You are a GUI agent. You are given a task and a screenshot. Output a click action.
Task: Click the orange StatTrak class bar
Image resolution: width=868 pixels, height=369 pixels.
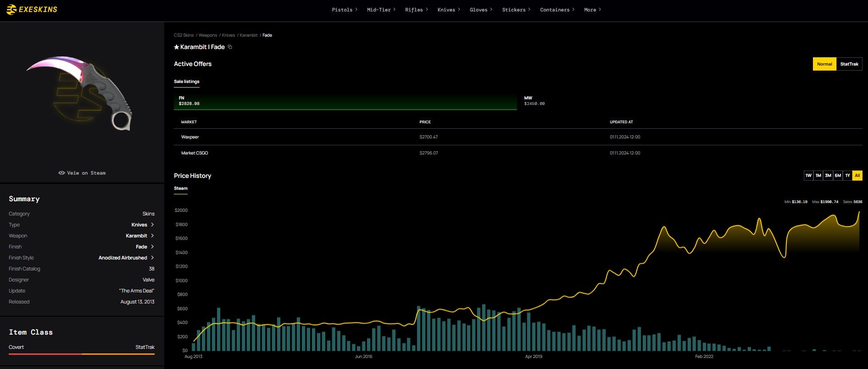[x=118, y=354]
